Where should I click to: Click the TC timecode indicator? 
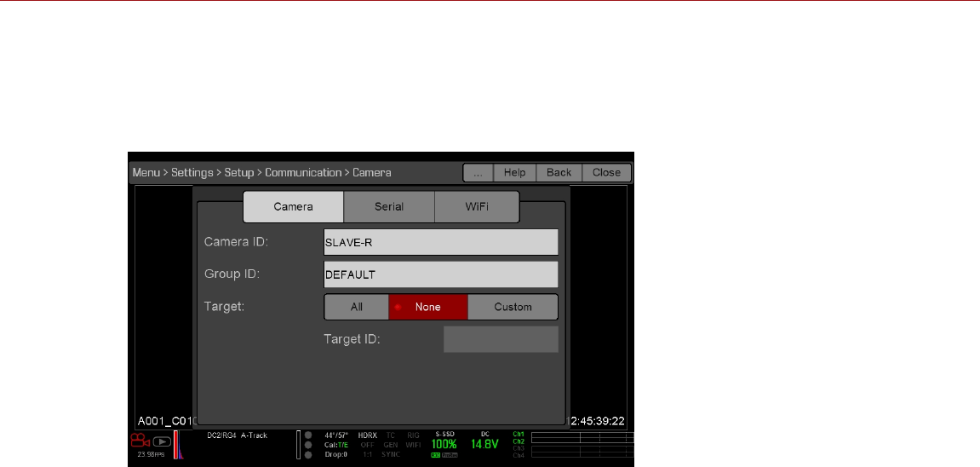tap(391, 435)
